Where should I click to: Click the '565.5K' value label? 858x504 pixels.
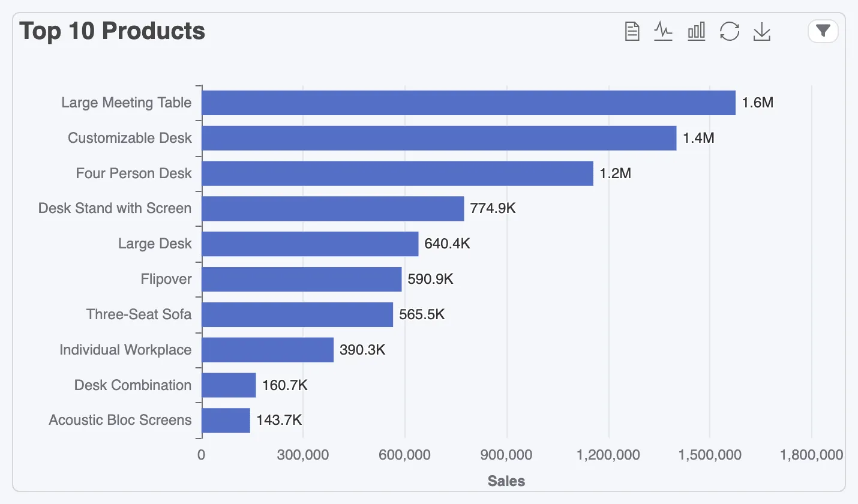[x=422, y=315]
